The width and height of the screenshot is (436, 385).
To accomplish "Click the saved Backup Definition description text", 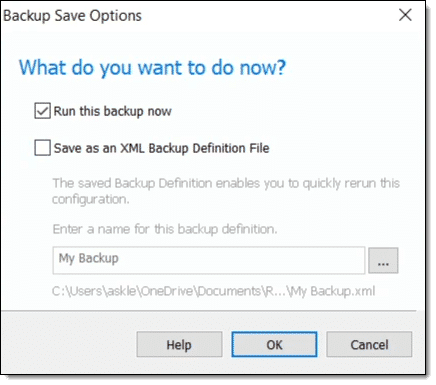I will tap(226, 191).
